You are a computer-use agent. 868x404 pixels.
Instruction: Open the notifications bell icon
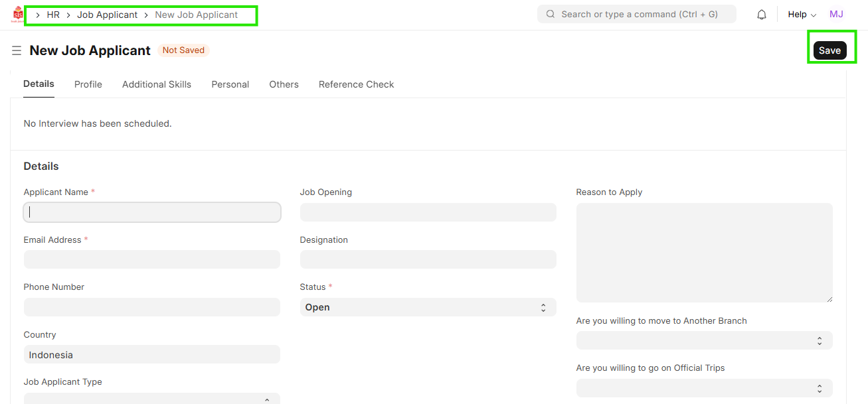(x=762, y=15)
